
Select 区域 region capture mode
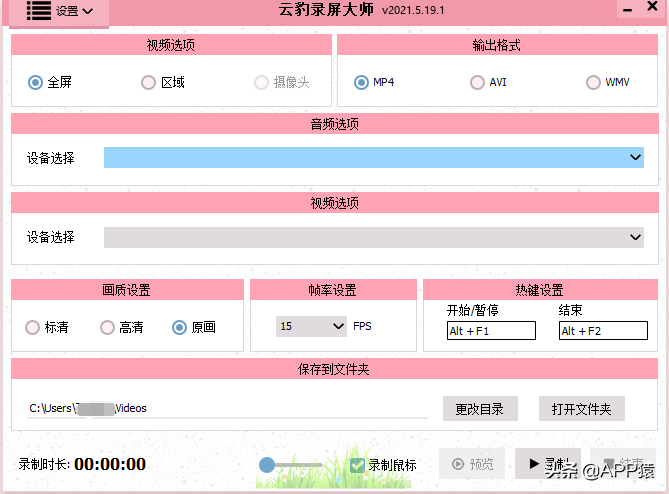click(149, 83)
